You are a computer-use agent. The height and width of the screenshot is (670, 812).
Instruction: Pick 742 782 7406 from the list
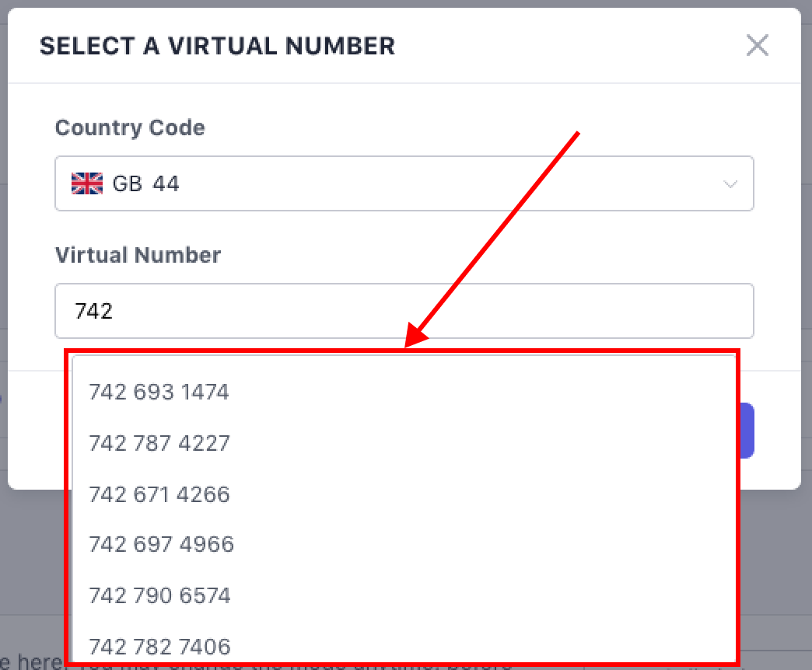pos(159,646)
